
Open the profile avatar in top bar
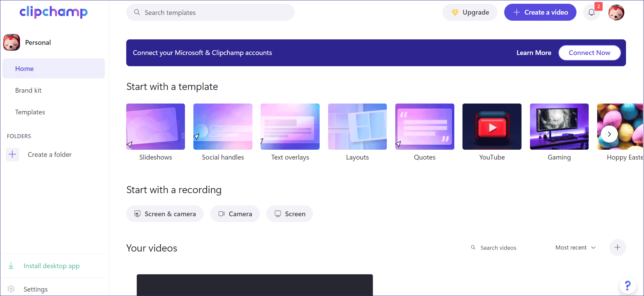(x=616, y=13)
